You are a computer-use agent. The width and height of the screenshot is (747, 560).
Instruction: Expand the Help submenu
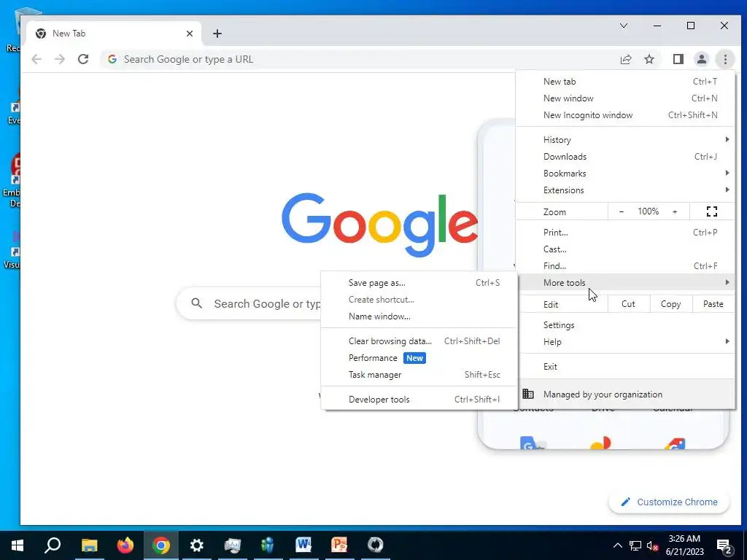tap(625, 341)
